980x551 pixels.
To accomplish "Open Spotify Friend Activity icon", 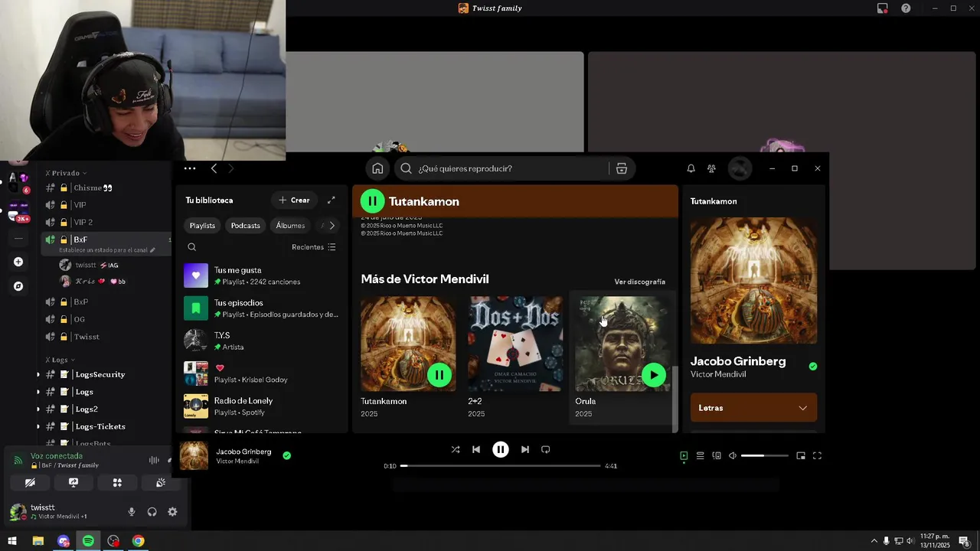I will tap(711, 168).
